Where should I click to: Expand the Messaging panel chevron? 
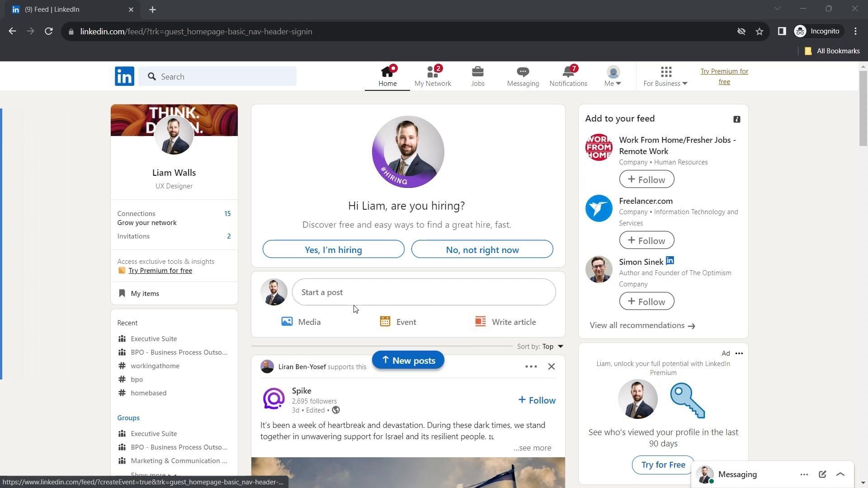[x=840, y=474]
